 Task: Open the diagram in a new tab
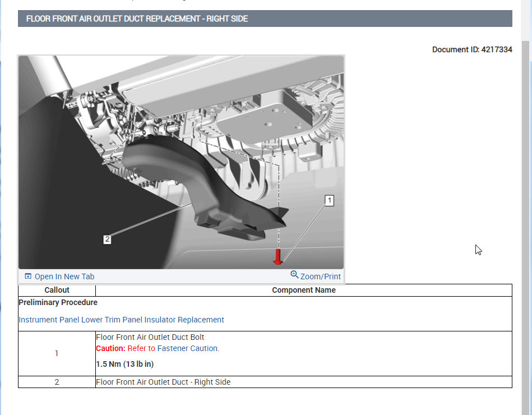point(60,276)
